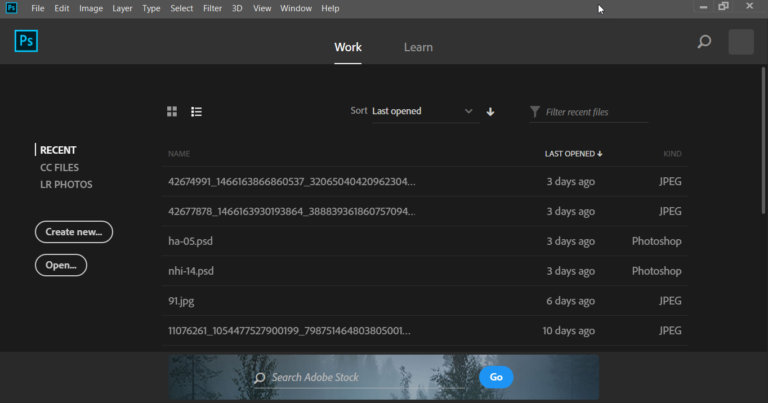Screen dimensions: 768x403
Task: Open recent file 11076261_1054477527900199
Action: tap(425, 331)
